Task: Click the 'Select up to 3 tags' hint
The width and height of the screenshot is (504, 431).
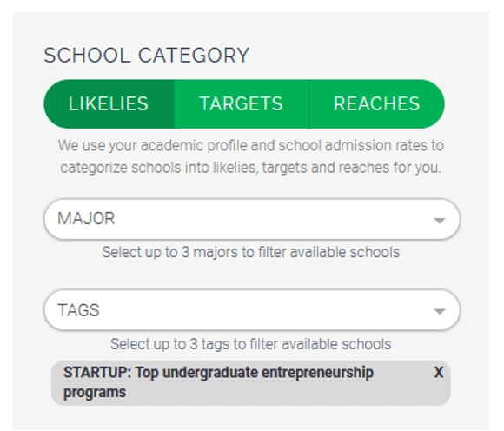Action: (251, 344)
